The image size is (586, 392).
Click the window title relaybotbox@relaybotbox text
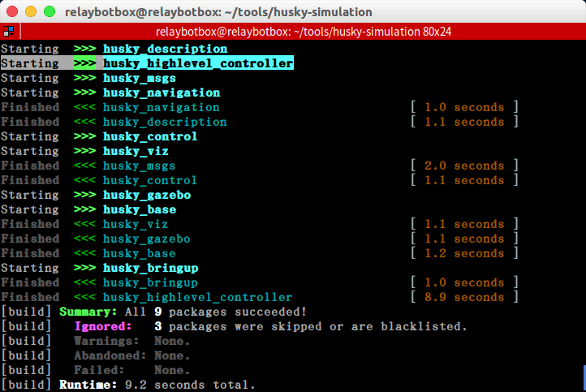pyautogui.click(x=218, y=12)
